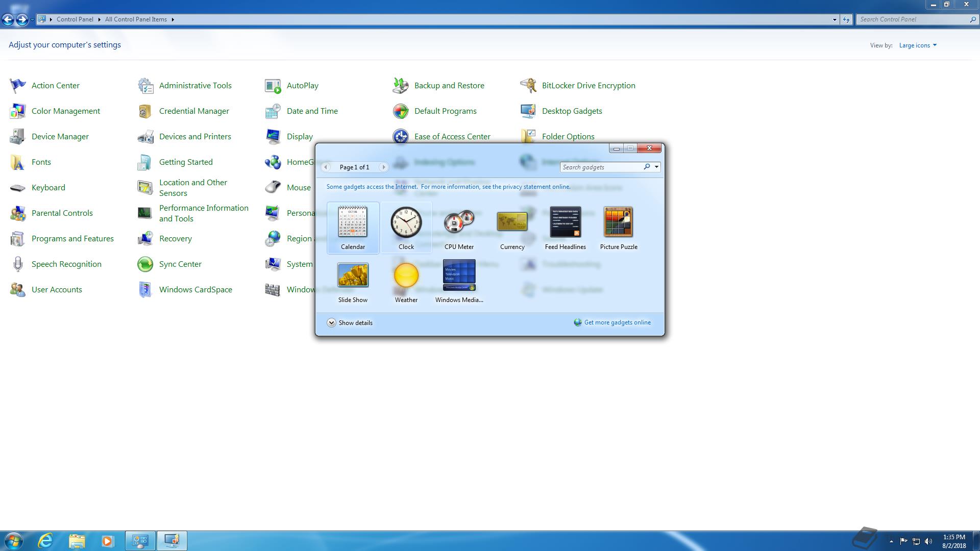Expand the All Control Panel Items breadcrumb arrow

[x=173, y=19]
